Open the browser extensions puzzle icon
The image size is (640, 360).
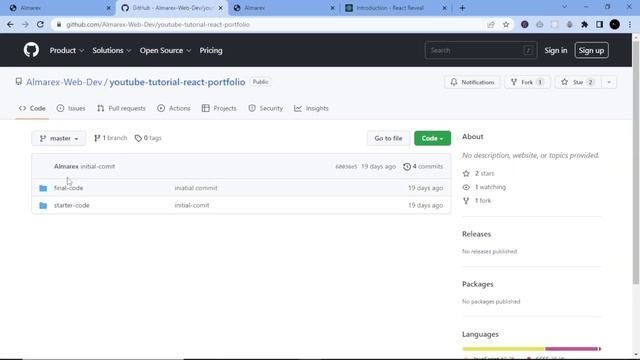tap(584, 24)
